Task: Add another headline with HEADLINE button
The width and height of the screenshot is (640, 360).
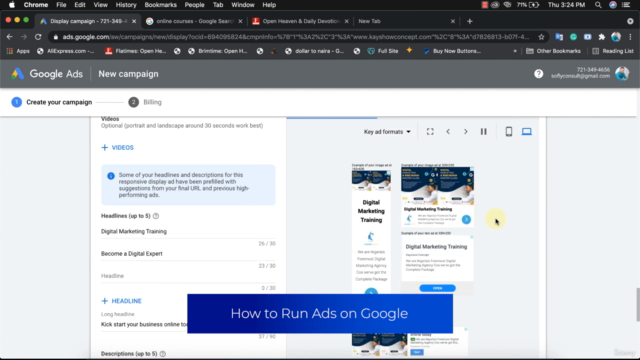Action: click(x=121, y=301)
